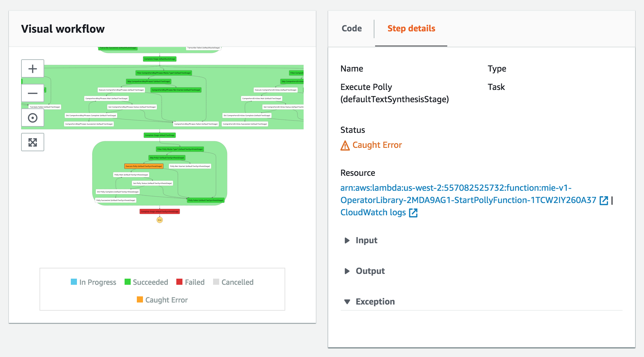The height and width of the screenshot is (357, 644).
Task: Click the Caught Error legend orange swatch
Action: [140, 299]
